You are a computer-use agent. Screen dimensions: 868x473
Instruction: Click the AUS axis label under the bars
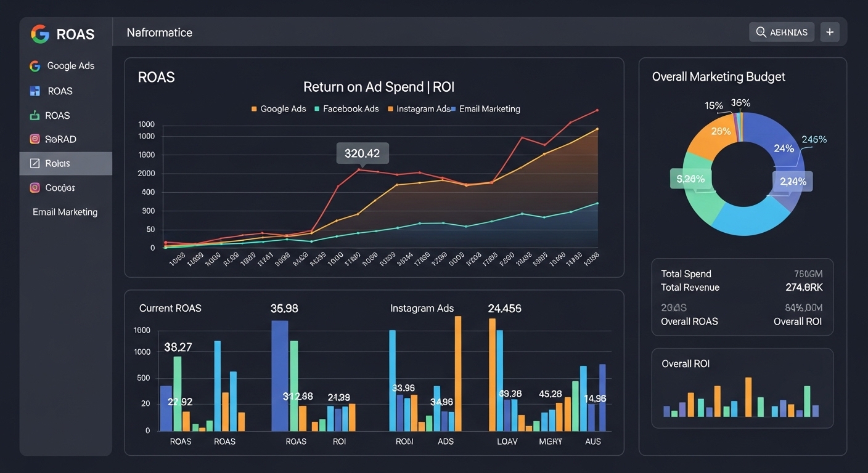click(x=593, y=442)
